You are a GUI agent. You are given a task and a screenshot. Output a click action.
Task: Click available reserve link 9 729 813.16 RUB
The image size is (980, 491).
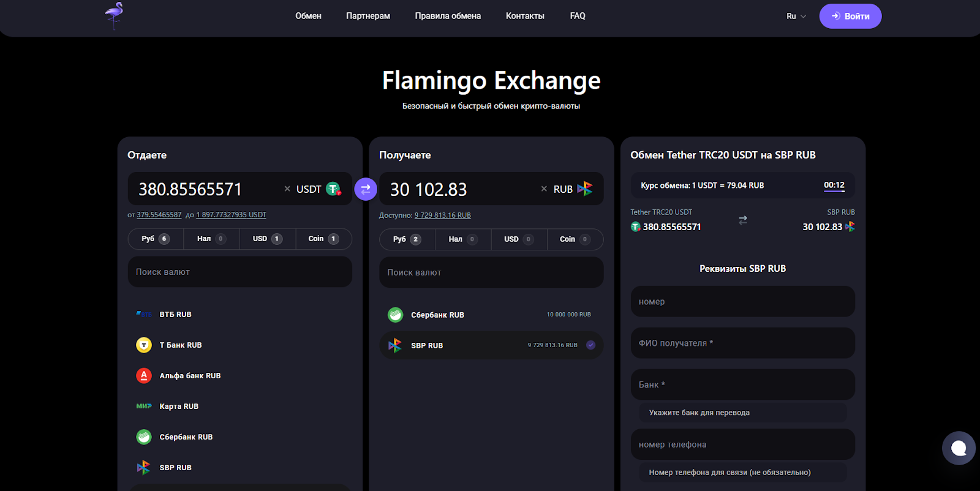[x=443, y=216]
